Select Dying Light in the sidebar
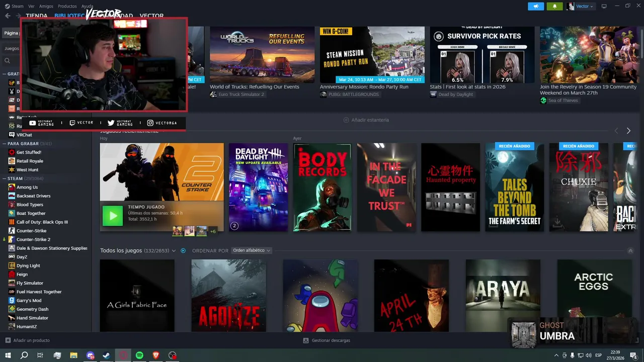The height and width of the screenshot is (362, 644). [28, 265]
